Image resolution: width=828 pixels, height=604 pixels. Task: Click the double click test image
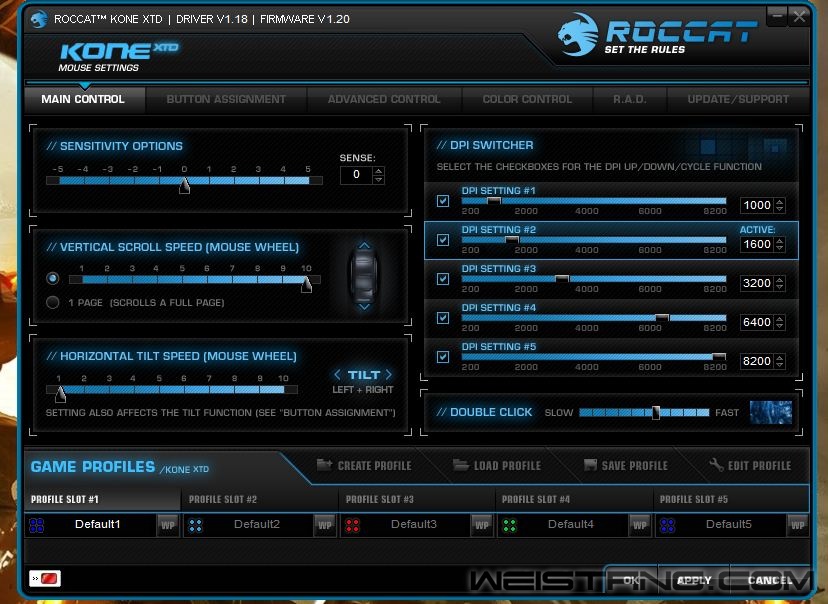tap(771, 412)
